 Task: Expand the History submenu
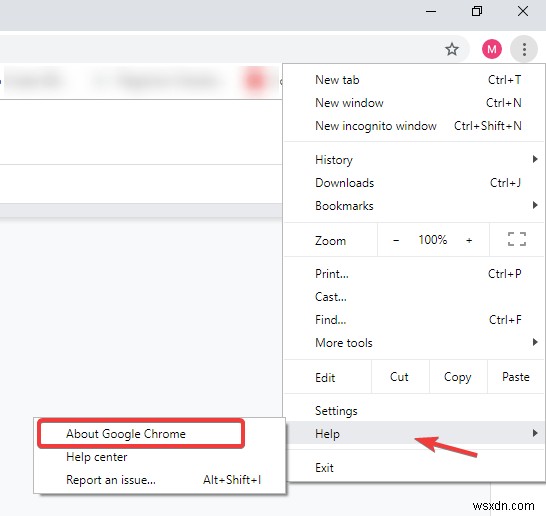414,160
